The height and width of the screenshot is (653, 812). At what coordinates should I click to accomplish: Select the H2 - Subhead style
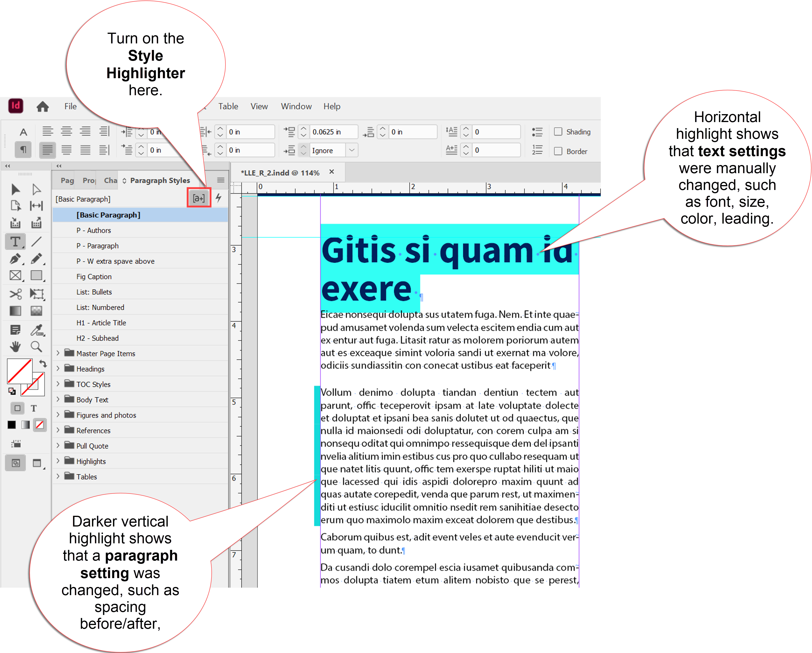(x=97, y=338)
